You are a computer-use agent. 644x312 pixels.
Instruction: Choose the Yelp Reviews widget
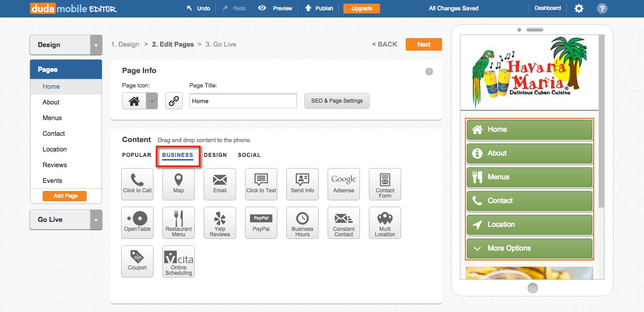click(220, 223)
